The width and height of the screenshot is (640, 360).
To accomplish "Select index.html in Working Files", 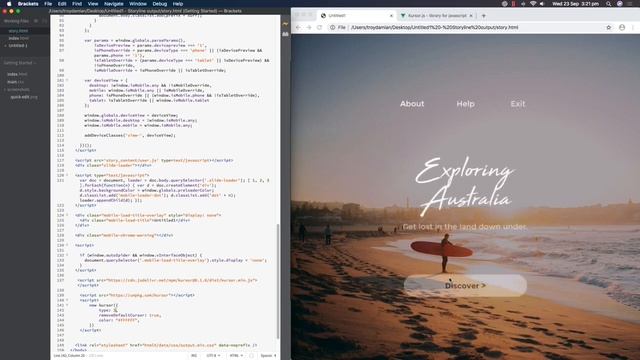I will tap(18, 38).
